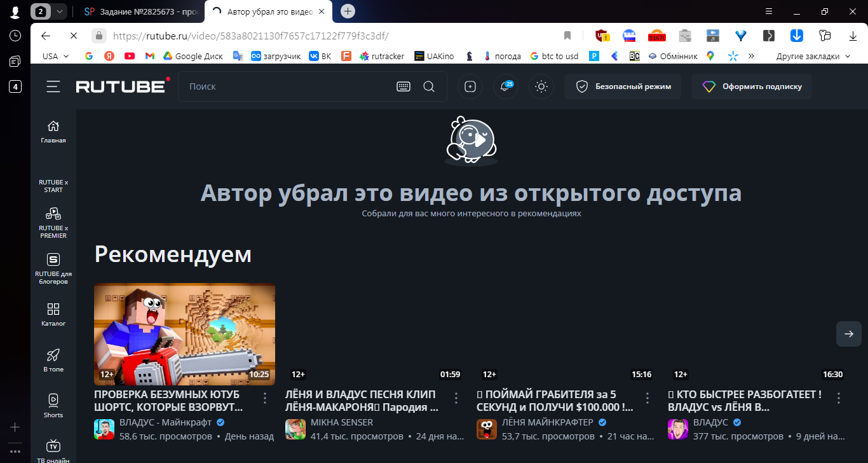Open the VK bookmark
The height and width of the screenshot is (463, 868).
pos(320,56)
